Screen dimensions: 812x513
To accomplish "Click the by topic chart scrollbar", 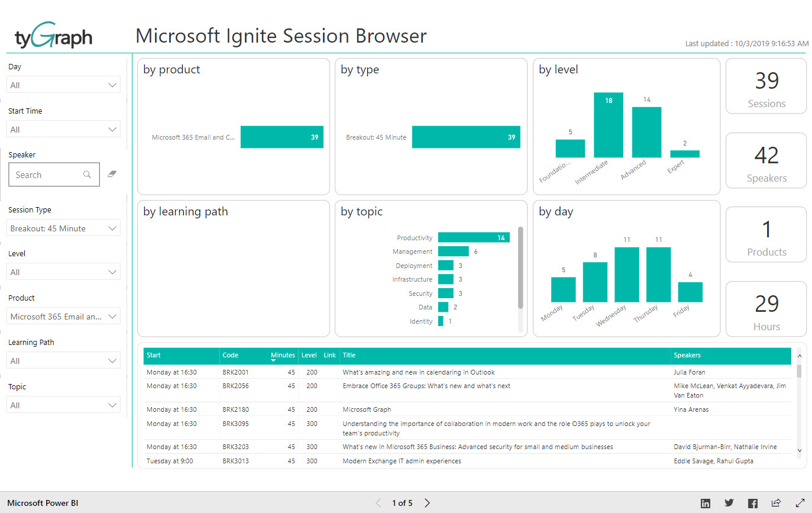I will 520,267.
